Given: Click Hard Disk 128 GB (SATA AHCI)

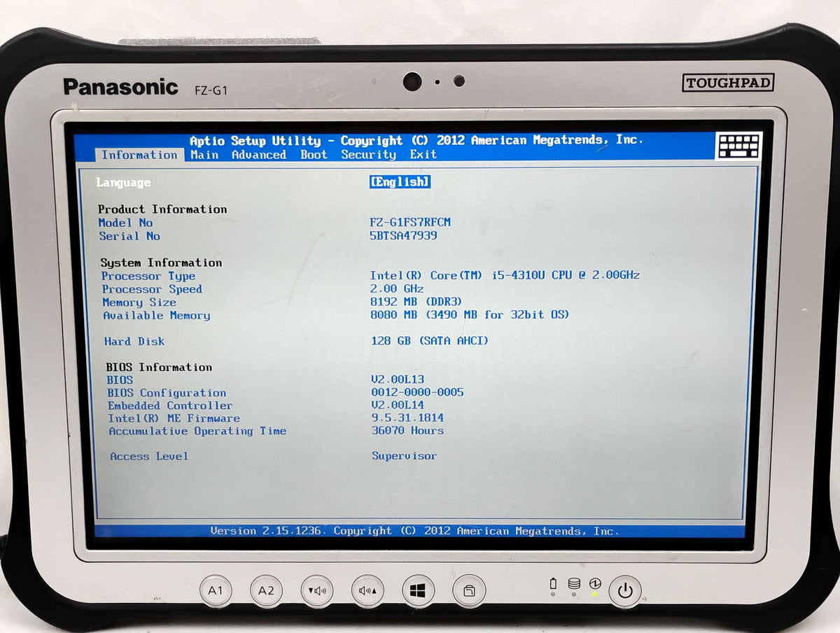Looking at the screenshot, I should 429,341.
